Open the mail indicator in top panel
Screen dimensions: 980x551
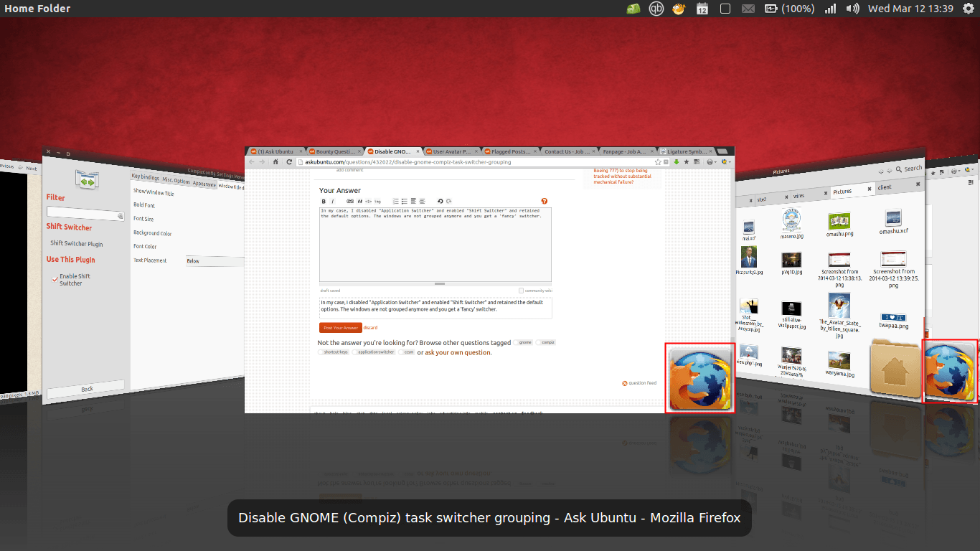(748, 9)
